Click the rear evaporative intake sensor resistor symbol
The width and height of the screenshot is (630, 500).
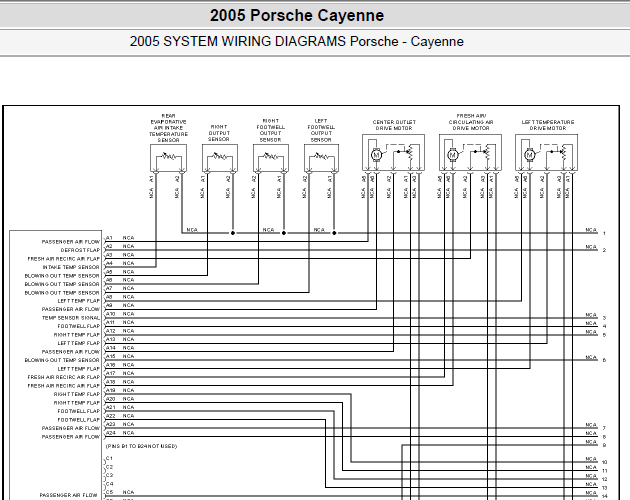(168, 156)
